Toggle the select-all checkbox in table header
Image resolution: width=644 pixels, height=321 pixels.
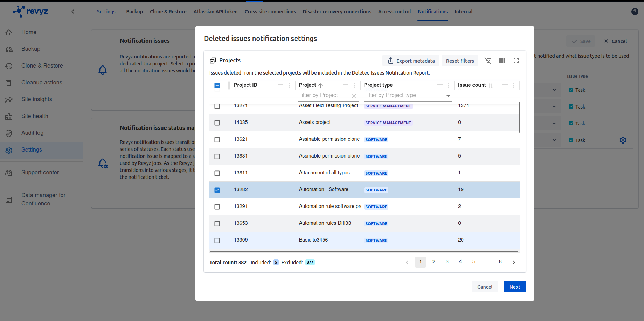tap(217, 85)
